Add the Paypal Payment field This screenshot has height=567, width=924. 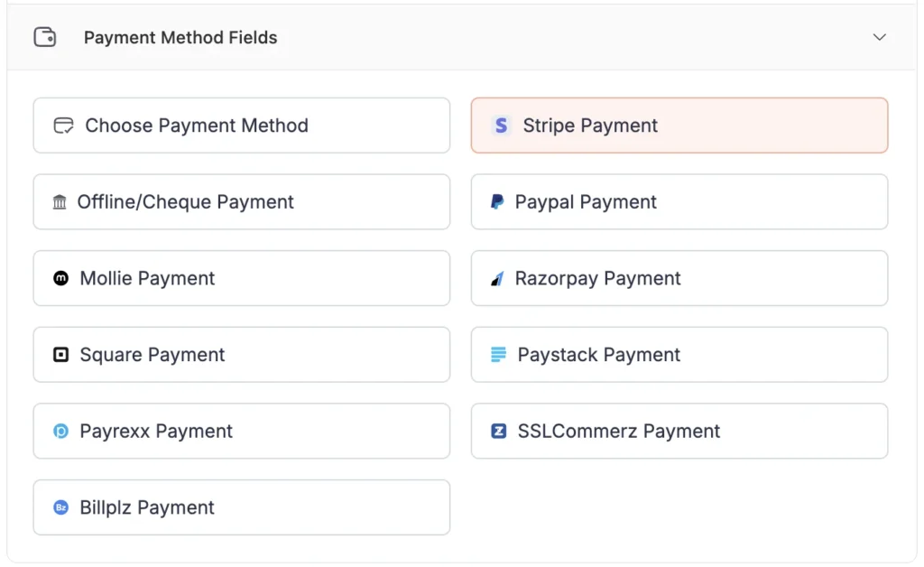[x=679, y=201]
